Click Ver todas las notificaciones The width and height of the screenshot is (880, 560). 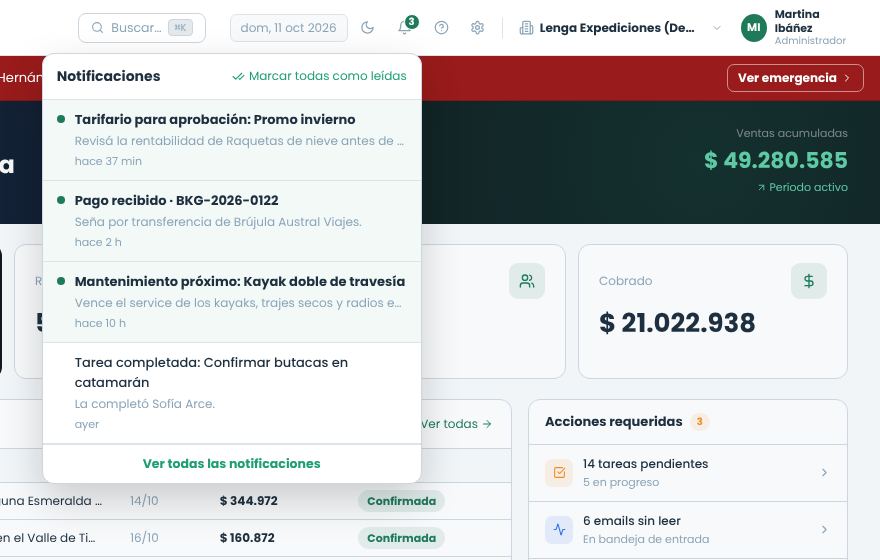tap(232, 463)
